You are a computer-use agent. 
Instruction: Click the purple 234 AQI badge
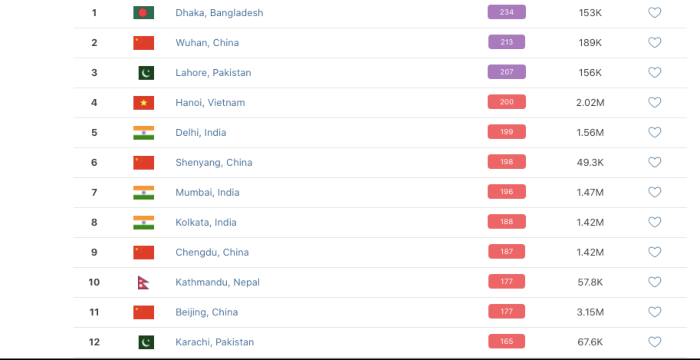(507, 12)
